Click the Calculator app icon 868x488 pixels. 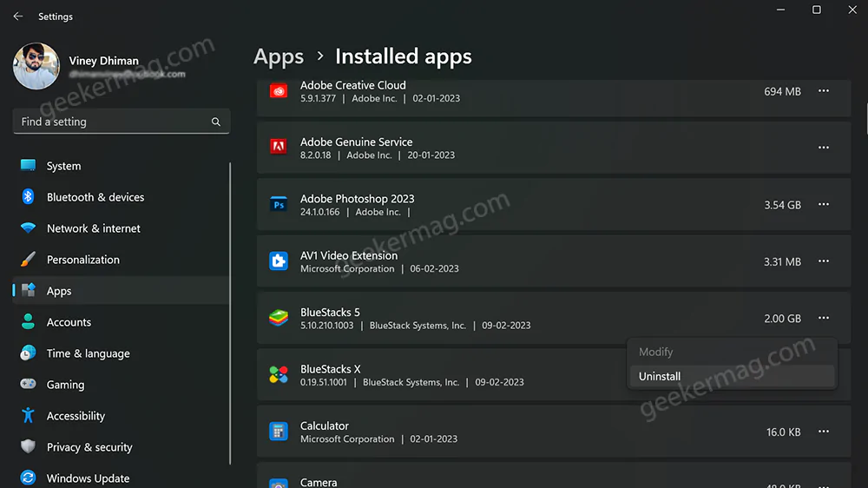(279, 432)
